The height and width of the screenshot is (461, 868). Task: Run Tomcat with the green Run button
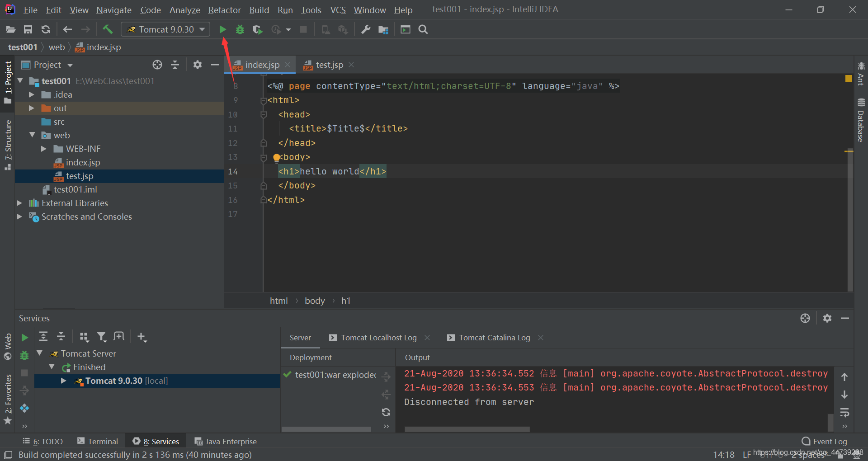click(x=222, y=29)
